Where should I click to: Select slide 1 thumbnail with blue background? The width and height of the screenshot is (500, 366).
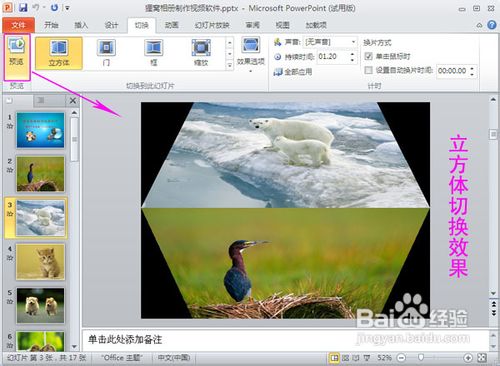pos(40,130)
